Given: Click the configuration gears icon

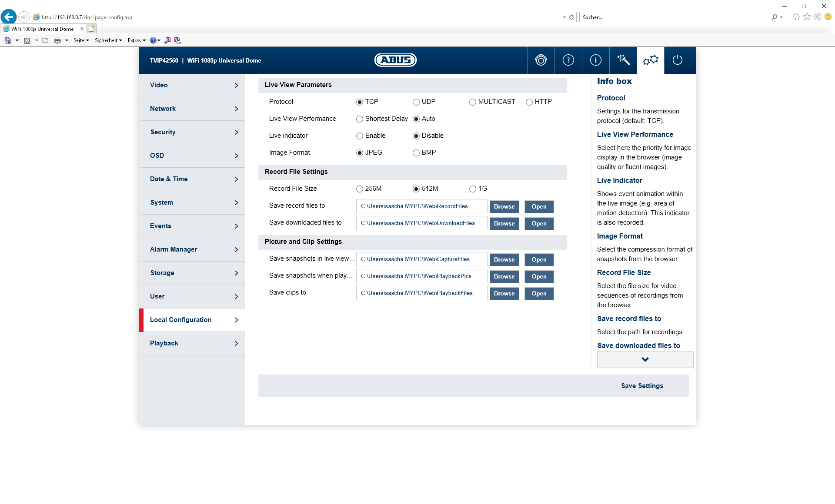Looking at the screenshot, I should pyautogui.click(x=650, y=60).
